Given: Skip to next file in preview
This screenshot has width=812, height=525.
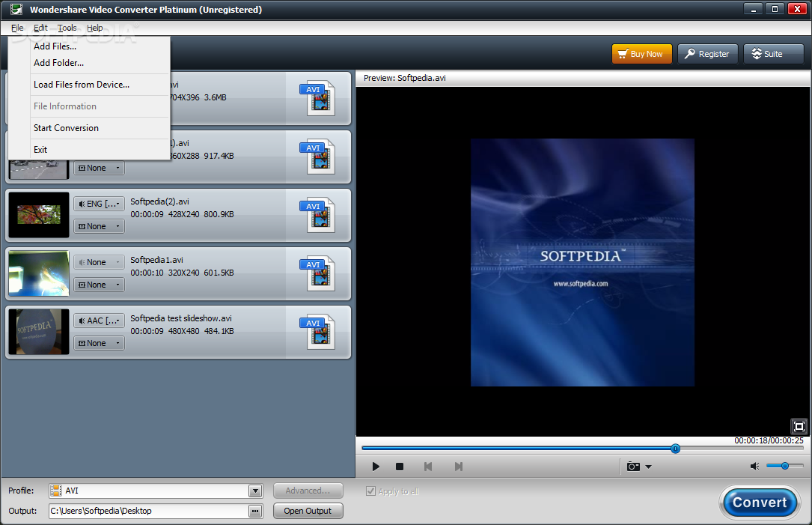Looking at the screenshot, I should click(x=458, y=467).
